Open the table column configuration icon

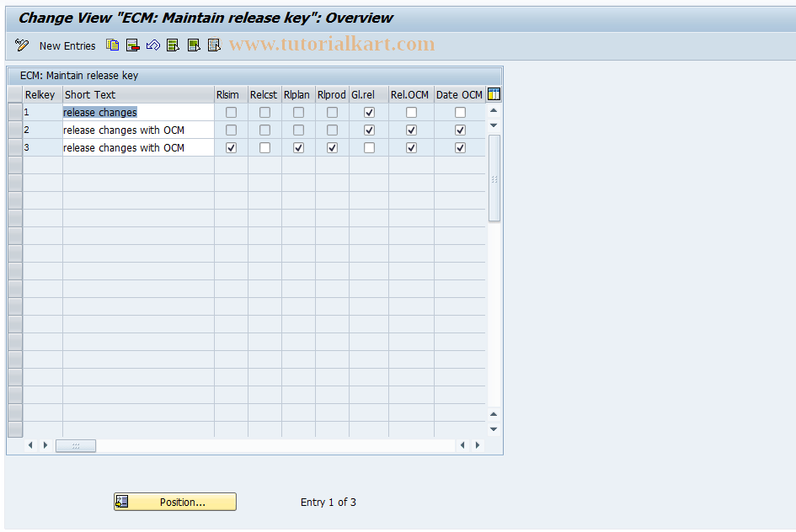coord(494,94)
